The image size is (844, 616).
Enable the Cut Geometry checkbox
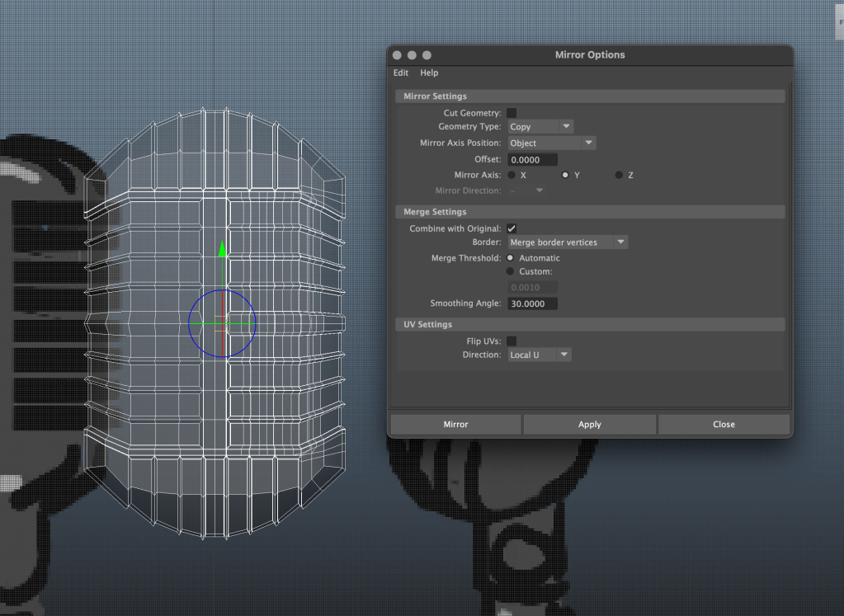click(x=512, y=113)
